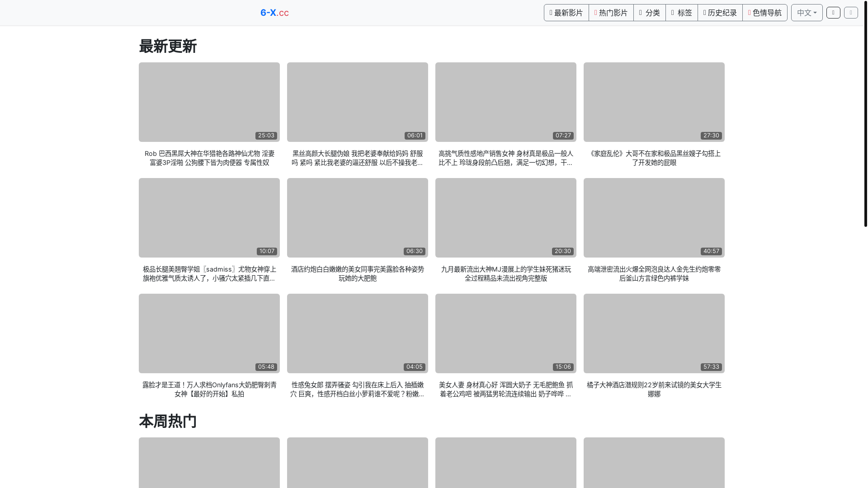Open the video thumbnail with duration 25:03
This screenshot has height=488, width=868.
pyautogui.click(x=209, y=102)
